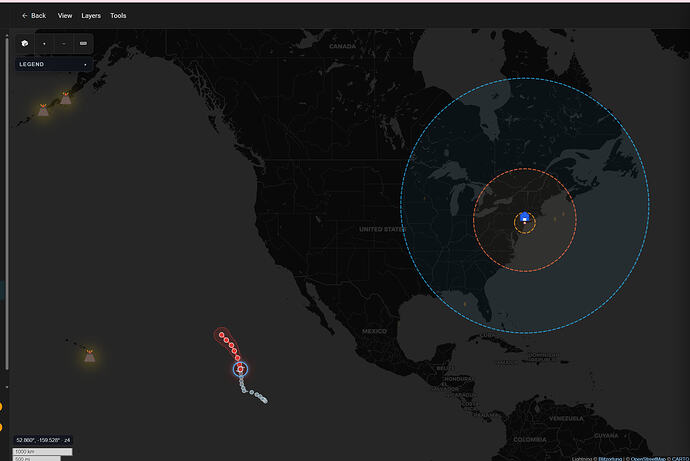Open the OpenStreetMap attribution link
The width and height of the screenshot is (690, 461).
click(x=648, y=459)
